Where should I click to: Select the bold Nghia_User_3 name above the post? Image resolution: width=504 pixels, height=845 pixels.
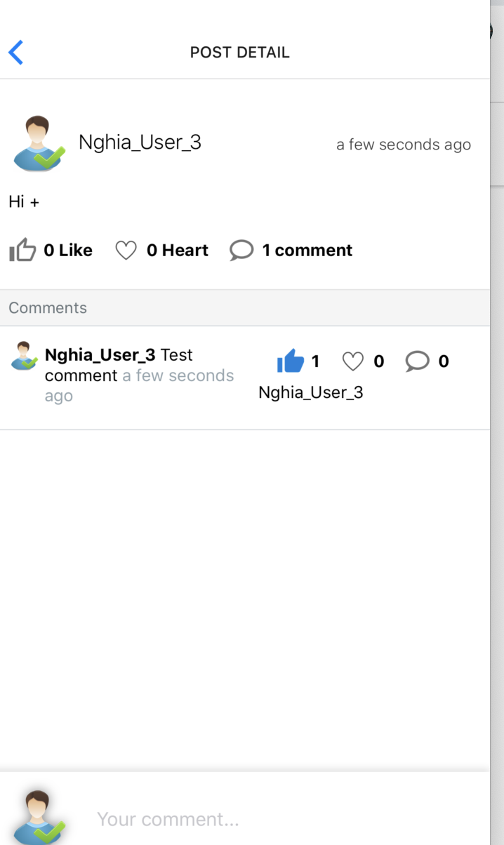140,142
